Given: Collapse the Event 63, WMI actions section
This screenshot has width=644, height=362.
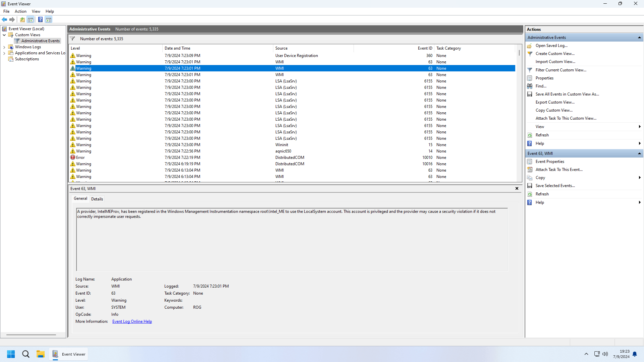Looking at the screenshot, I should click(x=639, y=154).
